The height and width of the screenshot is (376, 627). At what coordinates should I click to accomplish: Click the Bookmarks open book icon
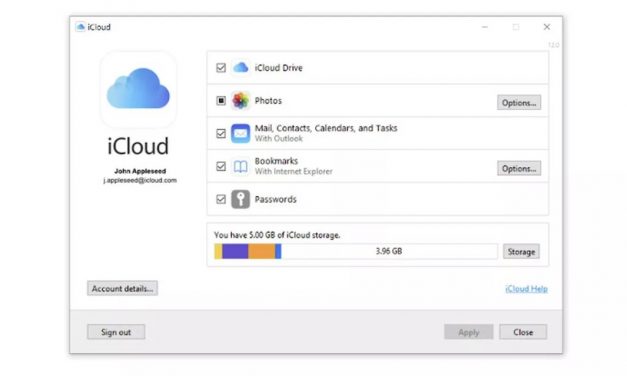pyautogui.click(x=240, y=166)
